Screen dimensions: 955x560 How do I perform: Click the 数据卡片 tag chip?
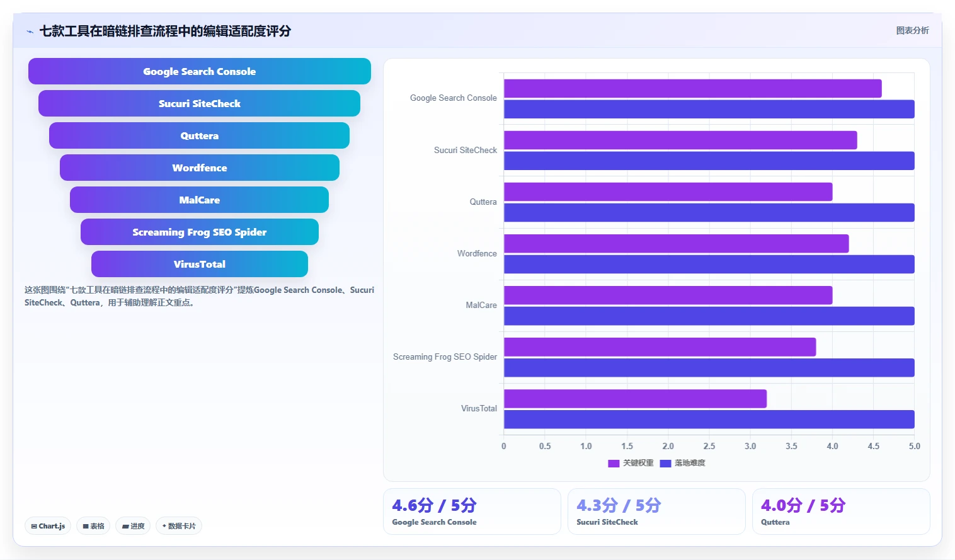click(x=179, y=526)
